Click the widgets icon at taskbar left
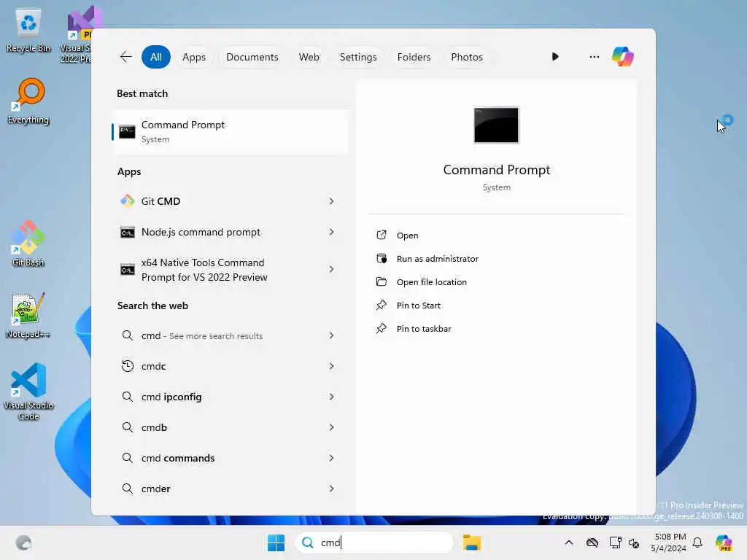Viewport: 747px width, 560px height. 23,542
